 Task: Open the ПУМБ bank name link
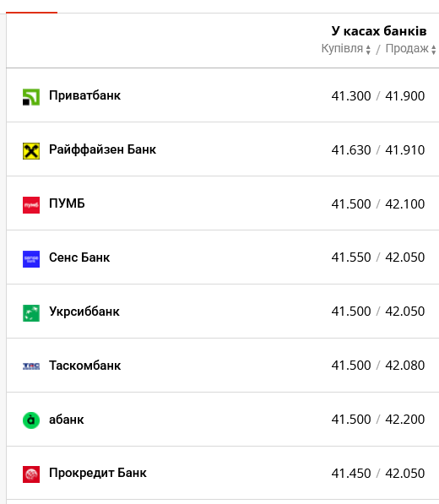(x=67, y=203)
